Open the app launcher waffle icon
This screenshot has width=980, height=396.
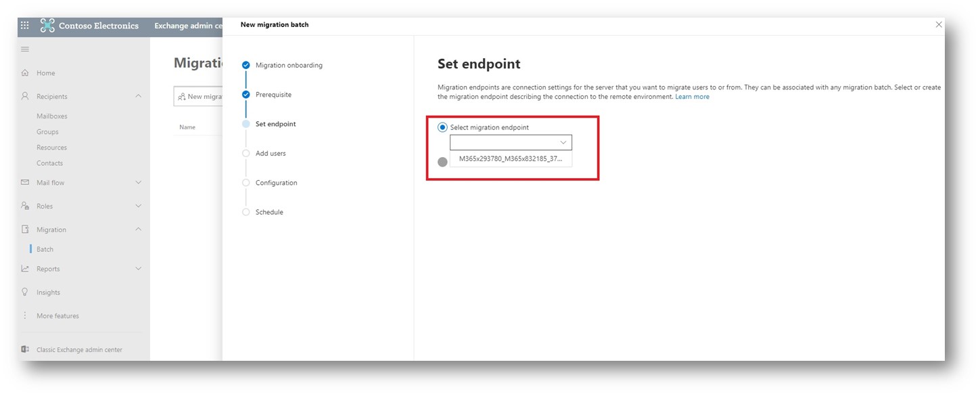(25, 26)
